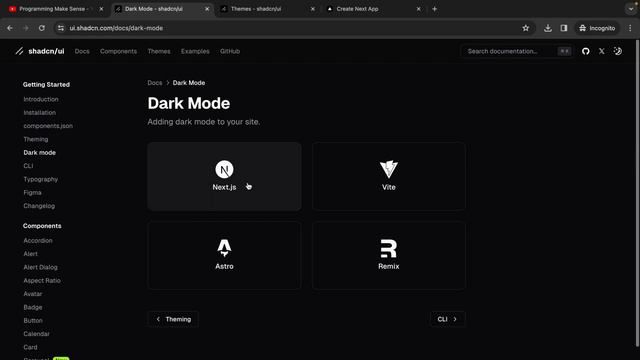Click the page vertical scrollbar

pos(638,192)
